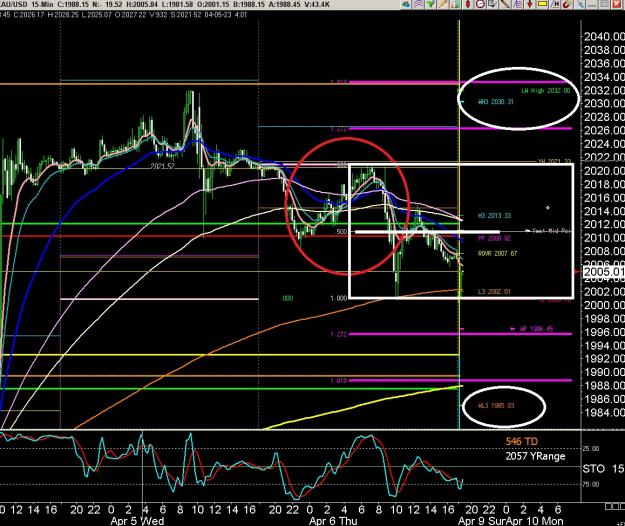Click the small squares icon at chart bottom-right
625x526 pixels.
tap(614, 506)
